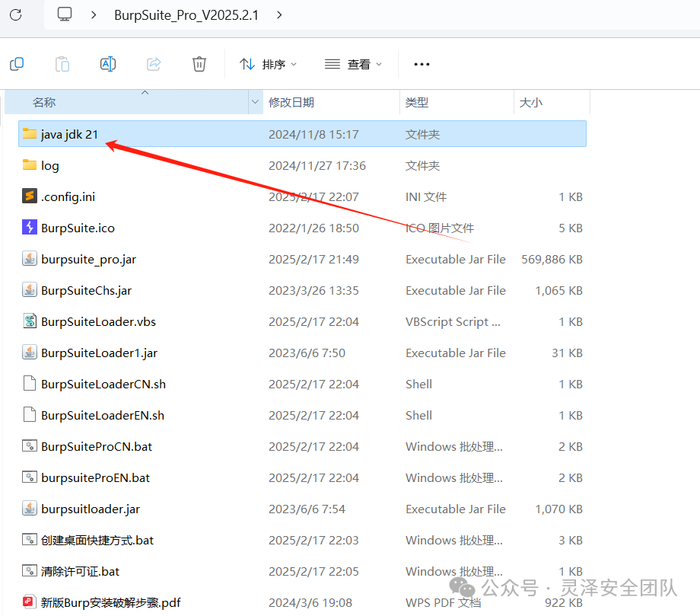Click the file name burpsuite_pro.jar
This screenshot has width=700, height=616.
tap(88, 260)
